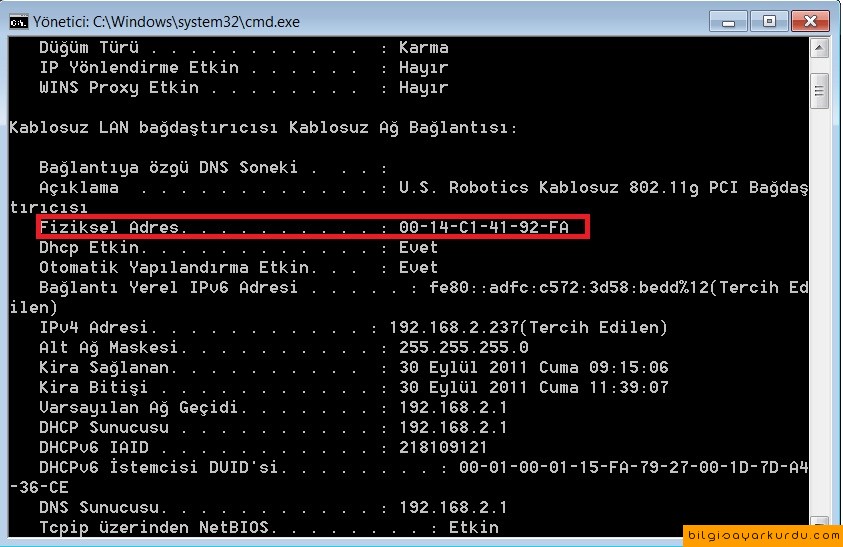Click the 'DHCP Sunucusu' label
This screenshot has width=843, height=547.
104,428
